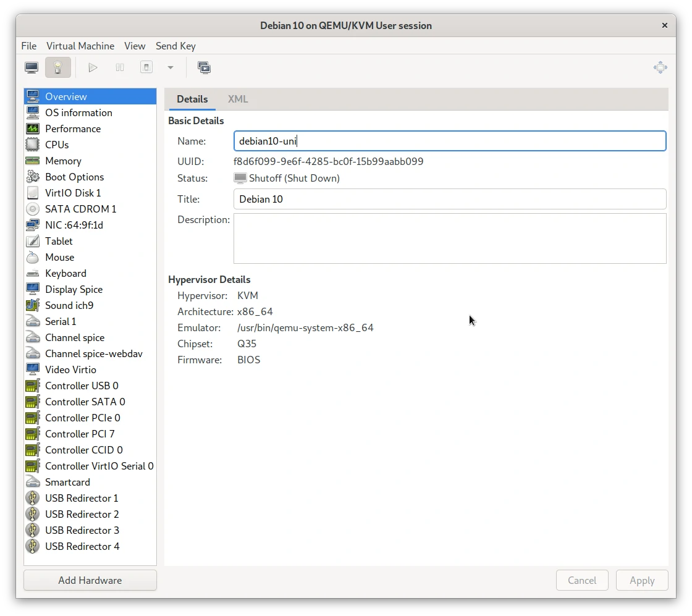Select NIC :64:9f:1d network device
692x616 pixels.
tap(90, 225)
